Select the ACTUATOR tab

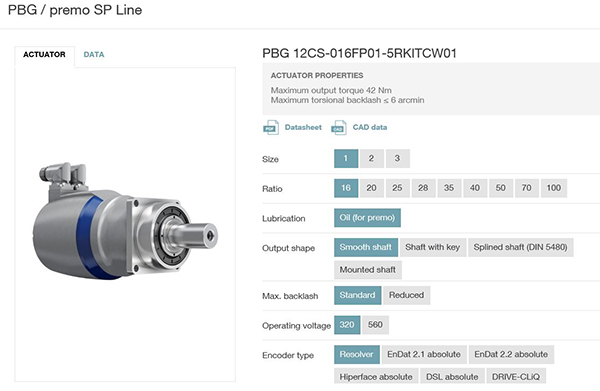click(x=44, y=55)
